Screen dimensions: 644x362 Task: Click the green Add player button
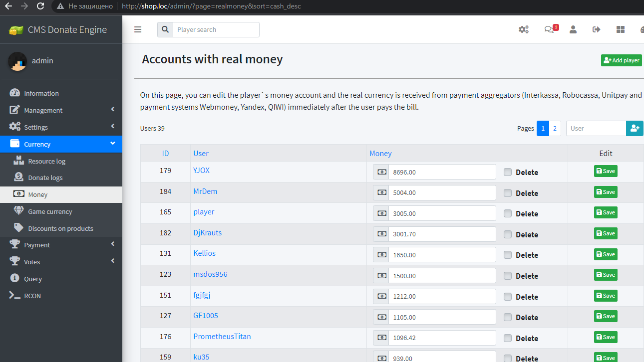(621, 60)
